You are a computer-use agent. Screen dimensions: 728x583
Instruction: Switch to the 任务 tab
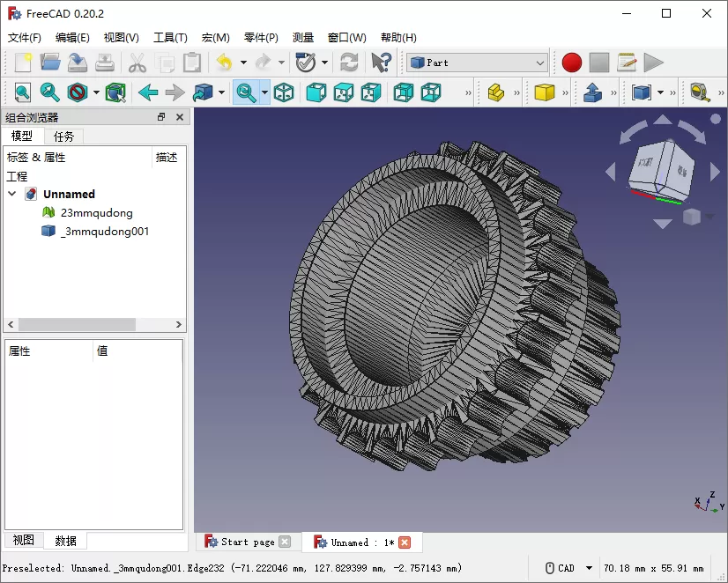pyautogui.click(x=63, y=137)
